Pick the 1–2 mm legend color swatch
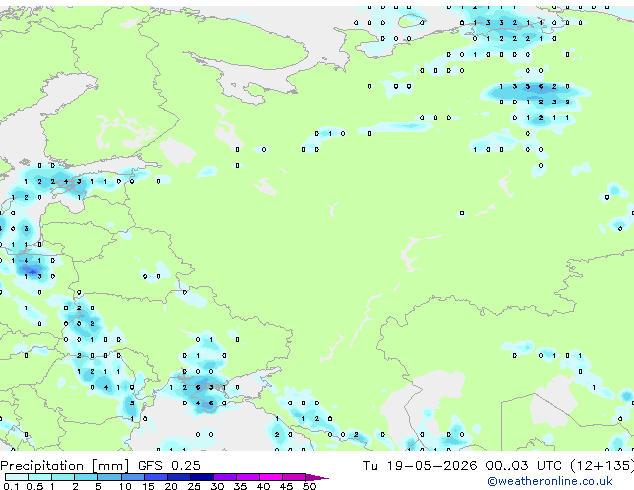 pyautogui.click(x=63, y=477)
